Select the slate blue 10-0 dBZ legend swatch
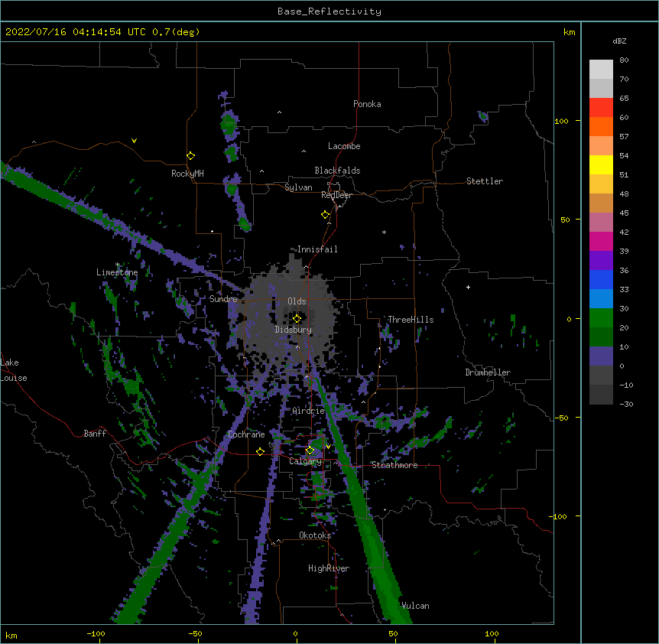The image size is (659, 644). [x=601, y=356]
